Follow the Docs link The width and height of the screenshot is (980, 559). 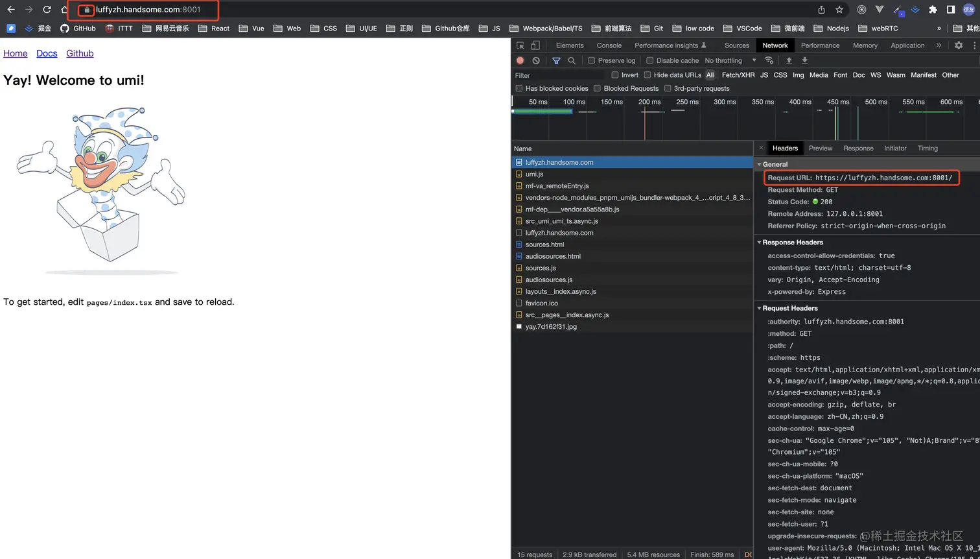click(47, 53)
